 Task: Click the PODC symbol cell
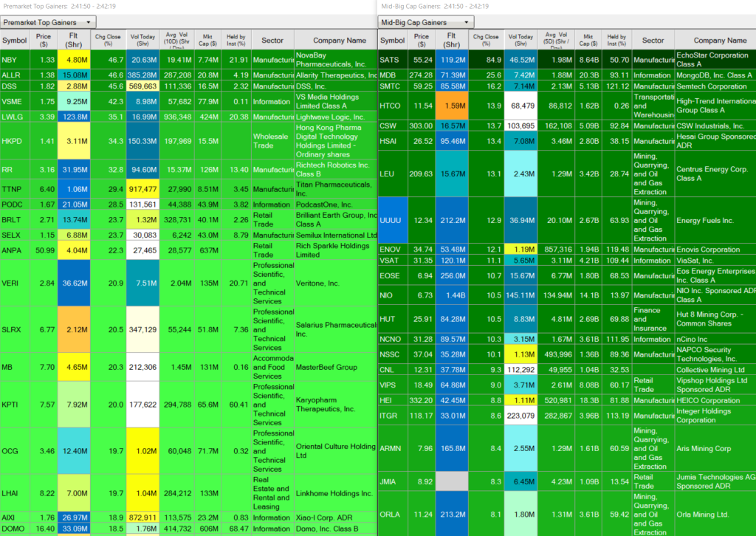[15, 205]
